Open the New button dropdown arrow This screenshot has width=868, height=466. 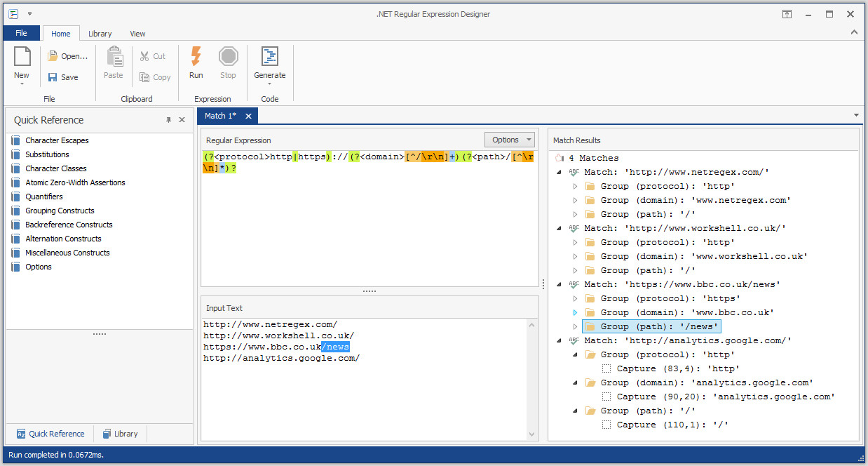click(22, 84)
